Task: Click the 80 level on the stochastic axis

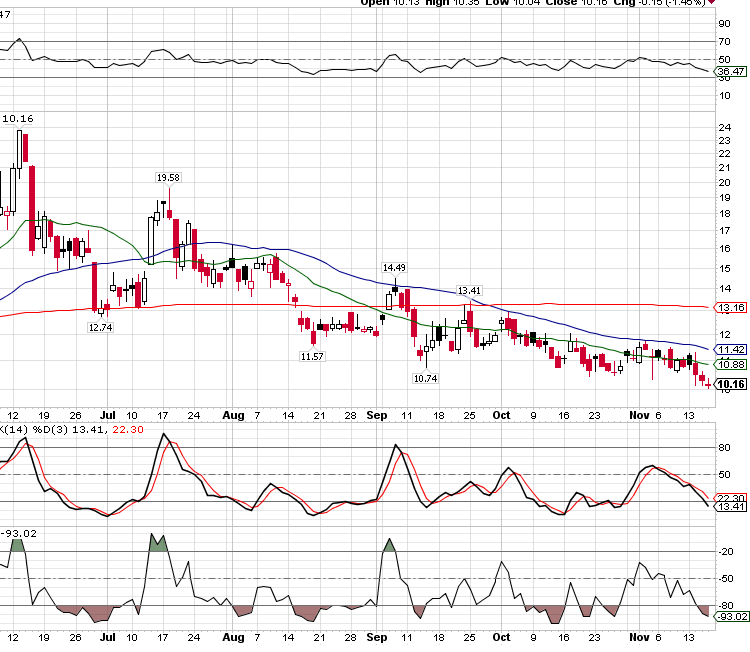Action: click(x=724, y=448)
